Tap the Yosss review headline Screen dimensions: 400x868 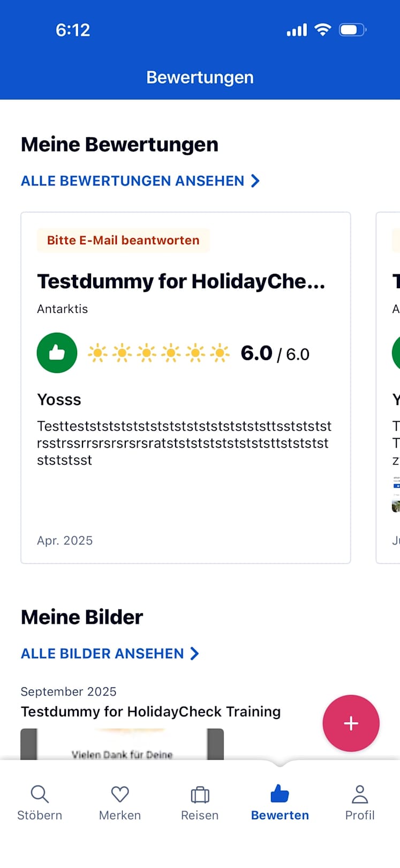(x=59, y=400)
